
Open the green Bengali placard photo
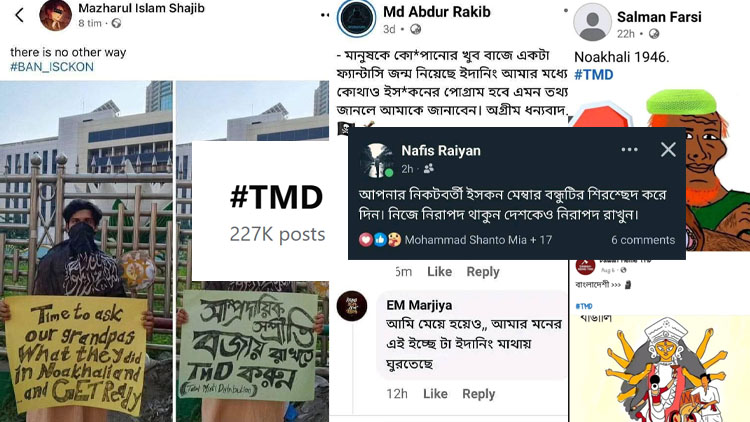(x=252, y=351)
